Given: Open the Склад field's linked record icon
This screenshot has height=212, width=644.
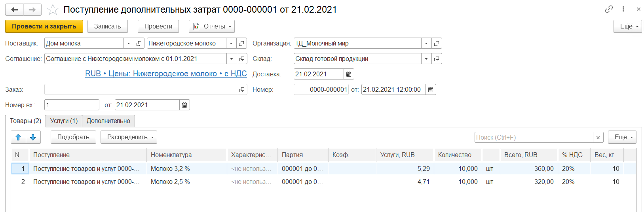Looking at the screenshot, I should pyautogui.click(x=437, y=59).
